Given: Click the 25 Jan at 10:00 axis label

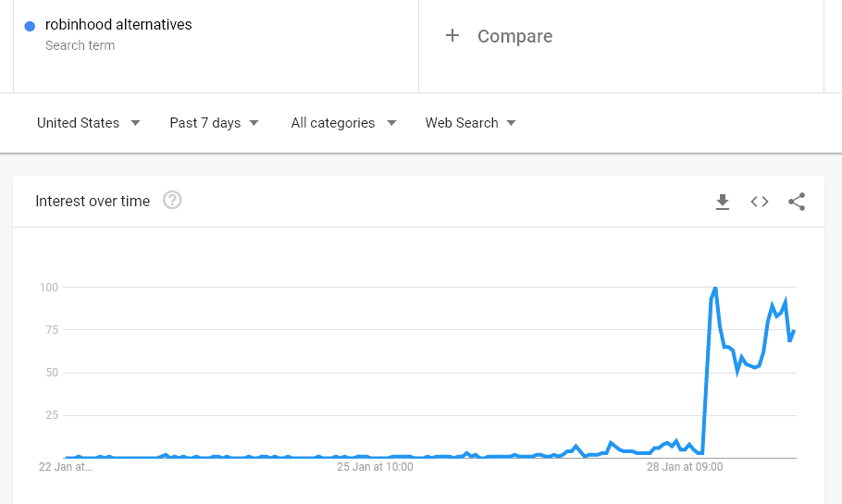Looking at the screenshot, I should click(x=374, y=467).
